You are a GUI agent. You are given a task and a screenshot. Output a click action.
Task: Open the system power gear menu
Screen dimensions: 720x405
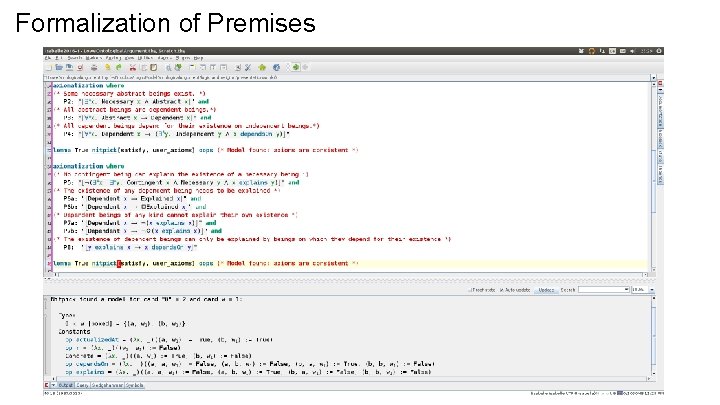tap(659, 51)
